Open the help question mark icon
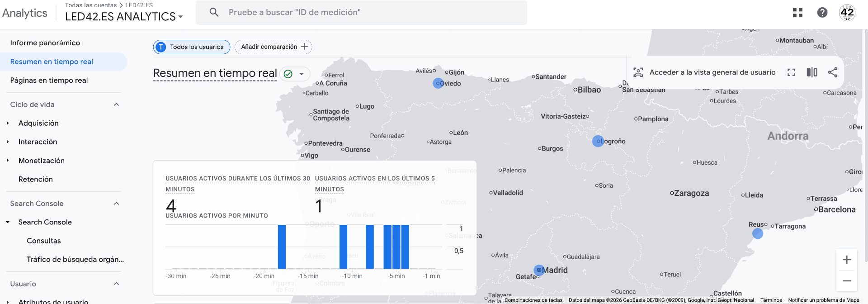The height and width of the screenshot is (304, 868). [822, 13]
